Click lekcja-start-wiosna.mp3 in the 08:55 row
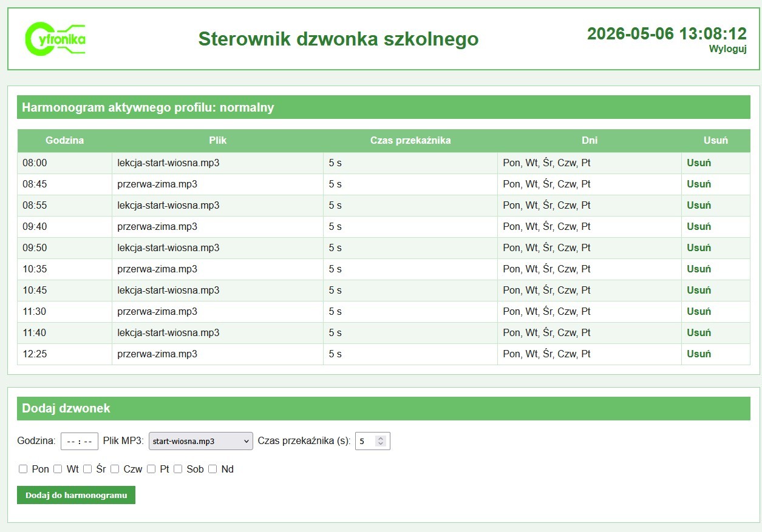This screenshot has width=762, height=532. 168,205
